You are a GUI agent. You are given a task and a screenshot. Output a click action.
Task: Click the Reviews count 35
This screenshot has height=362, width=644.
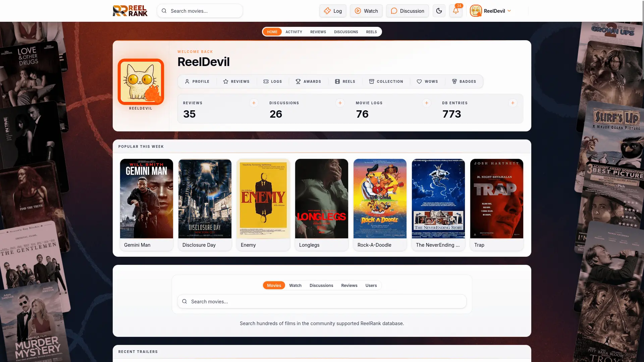(x=190, y=114)
